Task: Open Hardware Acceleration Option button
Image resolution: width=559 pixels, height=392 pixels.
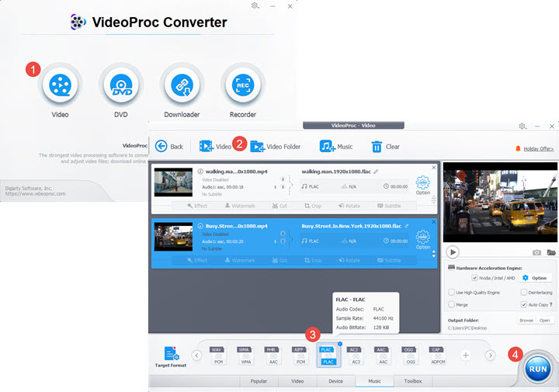Action: [x=536, y=278]
